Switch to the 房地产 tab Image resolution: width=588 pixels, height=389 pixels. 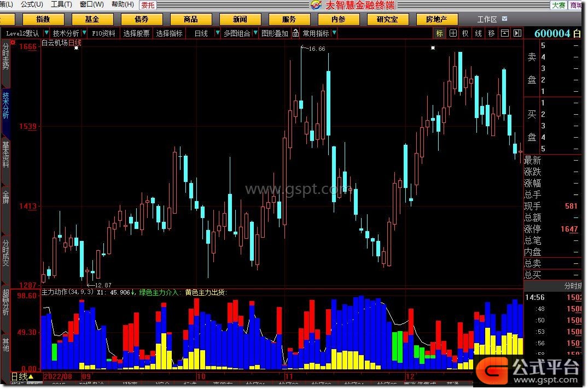[x=437, y=19]
